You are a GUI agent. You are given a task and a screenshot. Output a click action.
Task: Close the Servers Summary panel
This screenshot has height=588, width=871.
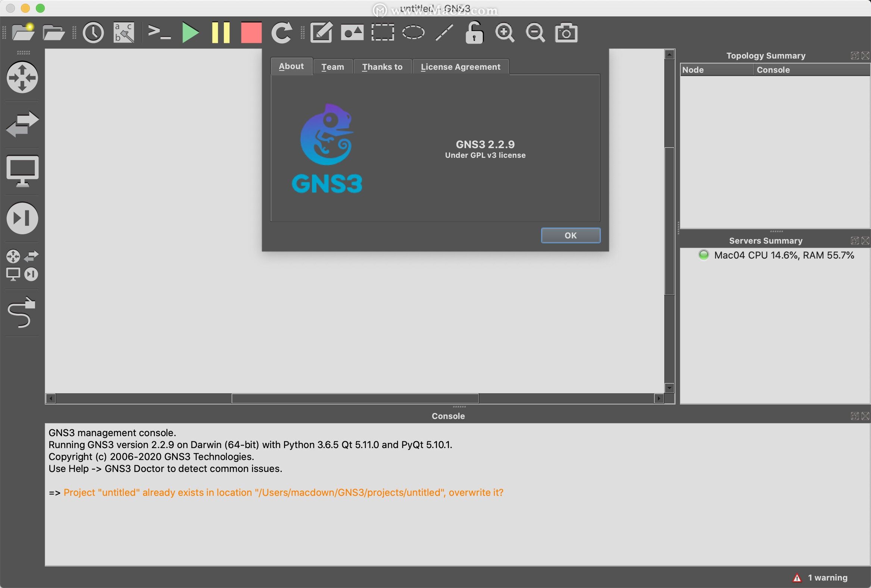865,241
